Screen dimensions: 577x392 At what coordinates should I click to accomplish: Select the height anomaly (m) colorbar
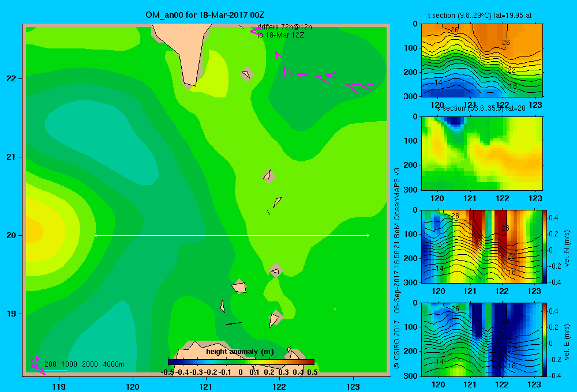[x=241, y=362]
